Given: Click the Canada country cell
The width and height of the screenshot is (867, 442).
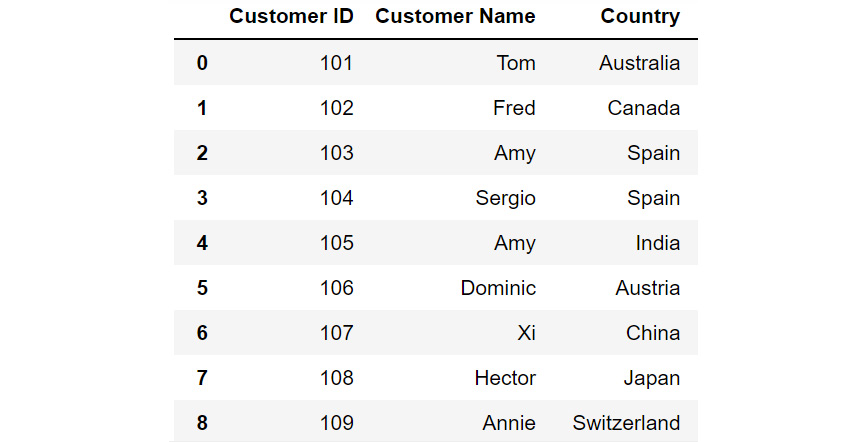Looking at the screenshot, I should click(644, 108).
